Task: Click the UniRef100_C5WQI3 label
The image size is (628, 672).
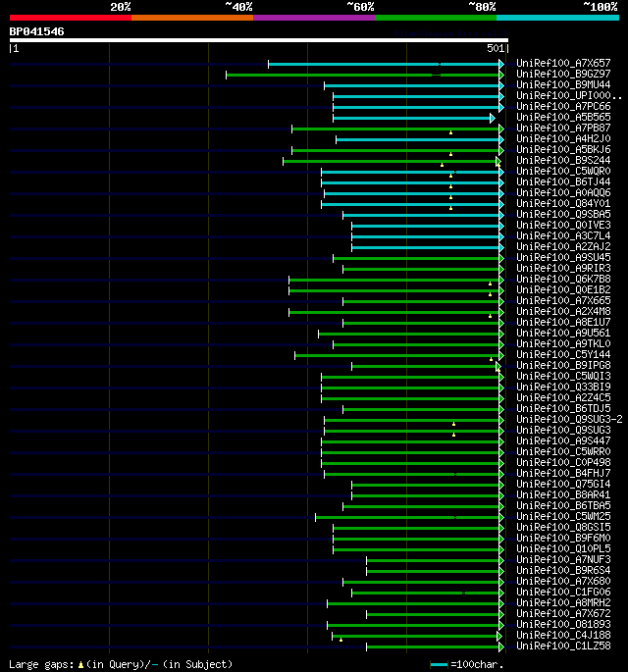Action: 563,377
